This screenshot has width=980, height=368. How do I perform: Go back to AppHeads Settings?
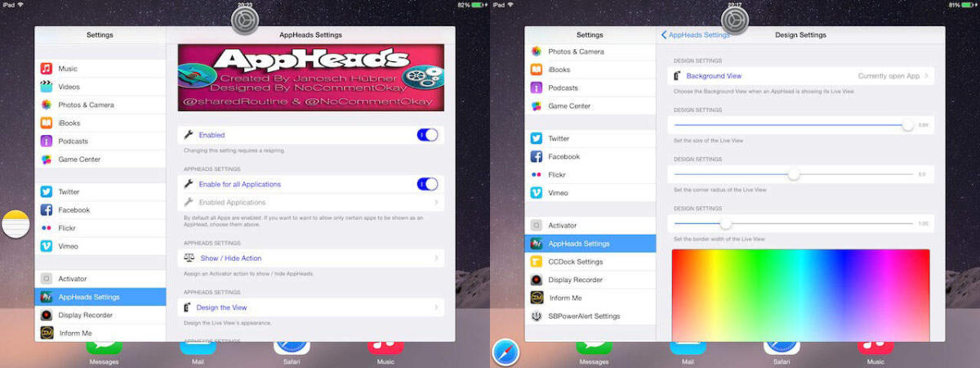coord(696,35)
